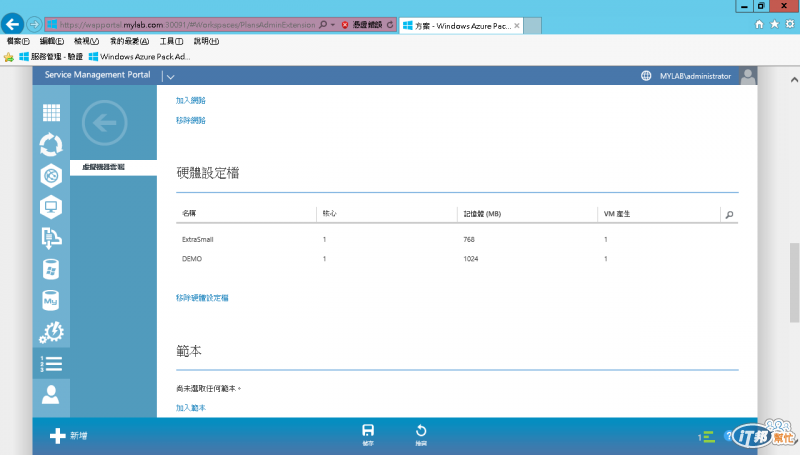Image resolution: width=800 pixels, height=455 pixels.
Task: Click the certificate error badge
Action: 362,24
